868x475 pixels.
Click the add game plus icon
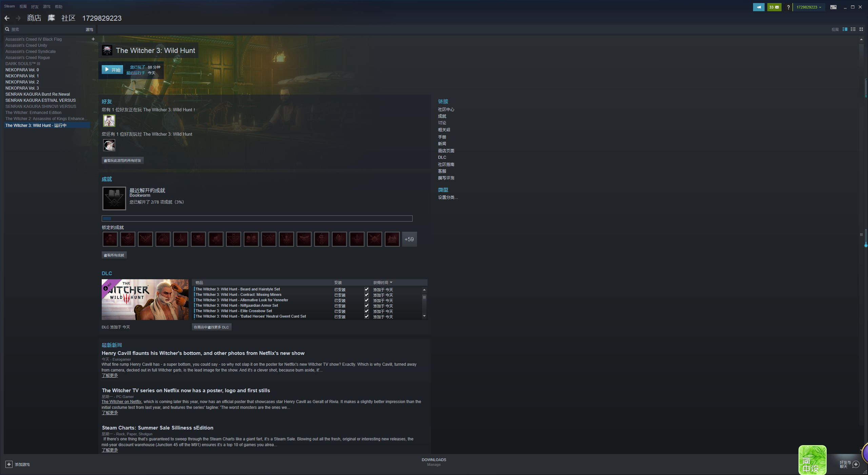(x=9, y=464)
